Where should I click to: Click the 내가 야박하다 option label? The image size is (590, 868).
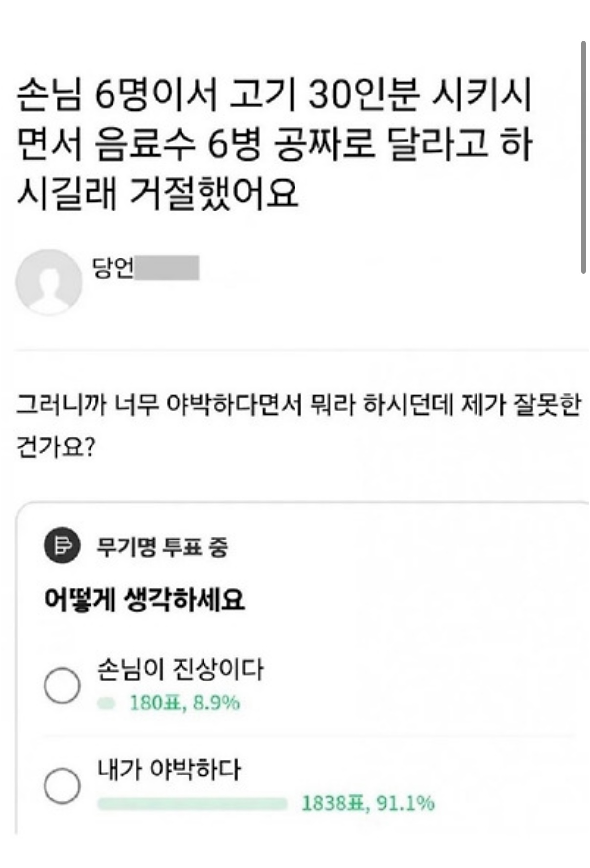pos(169,770)
